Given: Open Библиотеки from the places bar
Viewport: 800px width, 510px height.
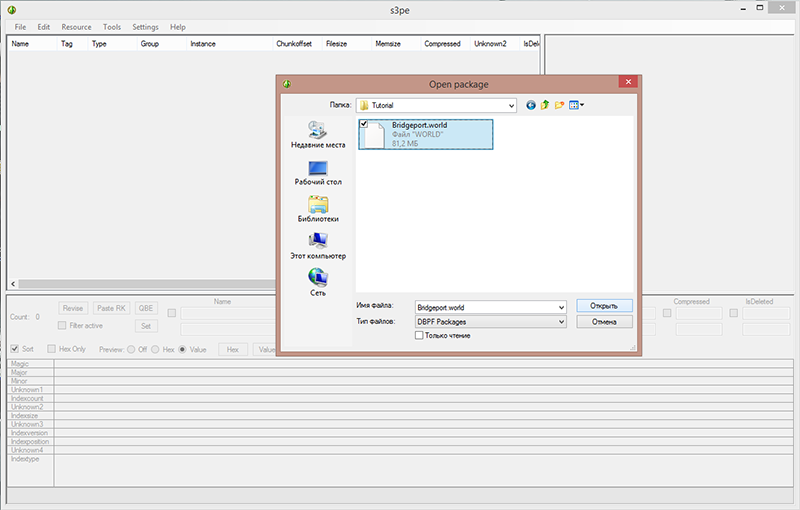Looking at the screenshot, I should [x=318, y=208].
